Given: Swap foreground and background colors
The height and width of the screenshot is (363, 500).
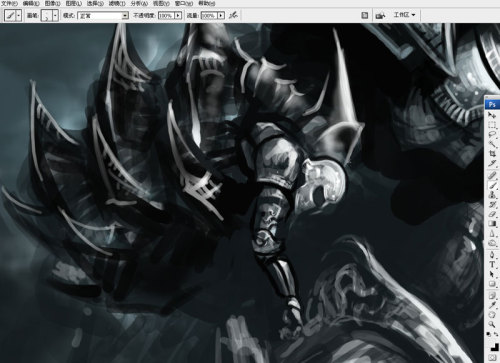Looking at the screenshot, I should click(496, 334).
